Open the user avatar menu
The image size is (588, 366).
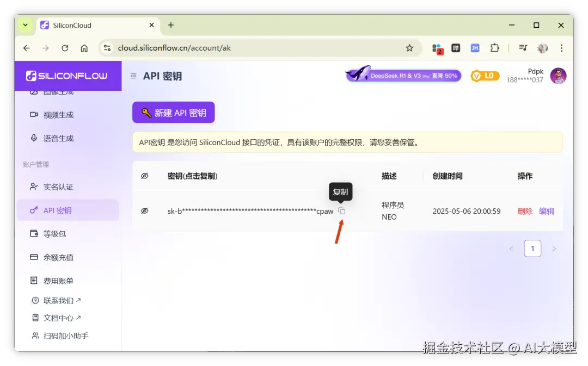[x=558, y=76]
